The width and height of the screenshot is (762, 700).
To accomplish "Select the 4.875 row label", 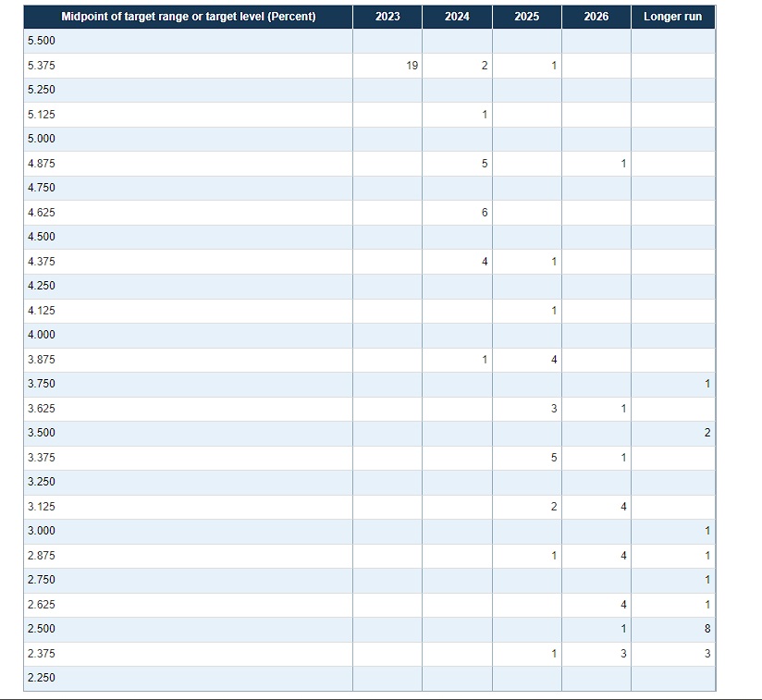I will click(42, 164).
